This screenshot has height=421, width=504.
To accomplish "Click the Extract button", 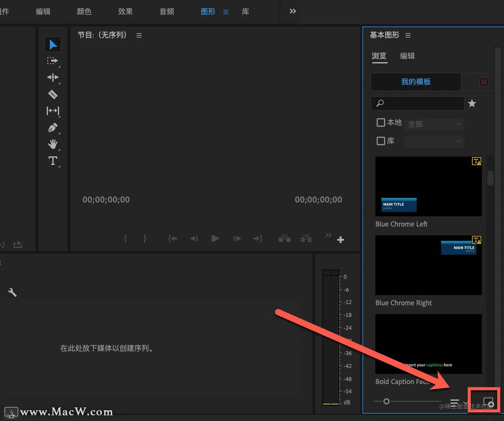I will [306, 238].
